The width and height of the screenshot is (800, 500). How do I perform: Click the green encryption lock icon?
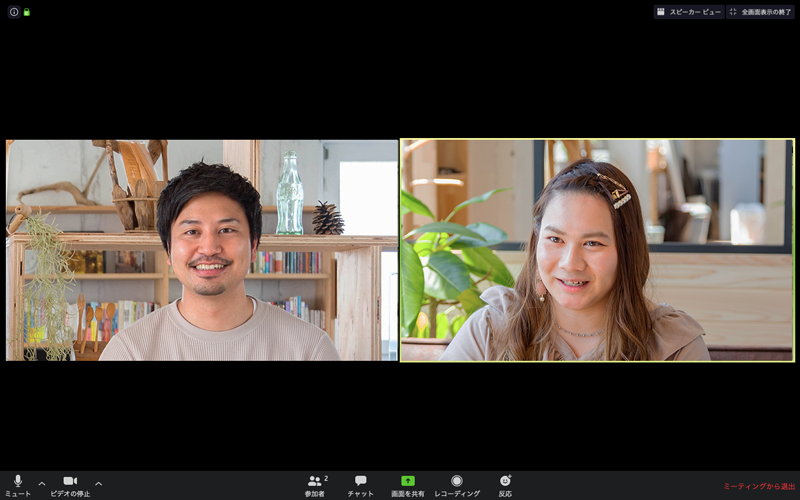(27, 12)
